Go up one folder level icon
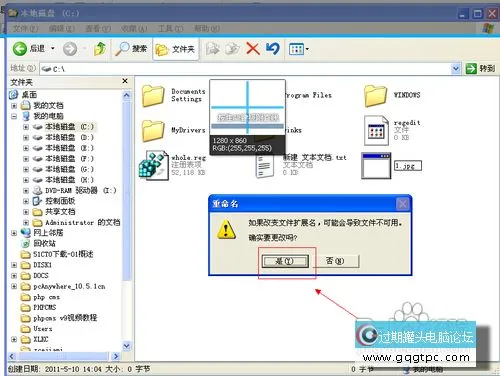 (100, 49)
